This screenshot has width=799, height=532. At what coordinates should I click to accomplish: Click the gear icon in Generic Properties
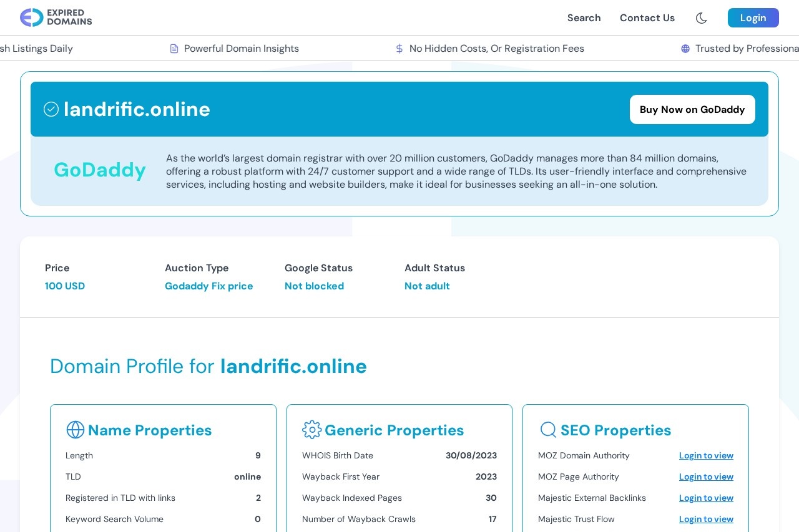pyautogui.click(x=311, y=430)
